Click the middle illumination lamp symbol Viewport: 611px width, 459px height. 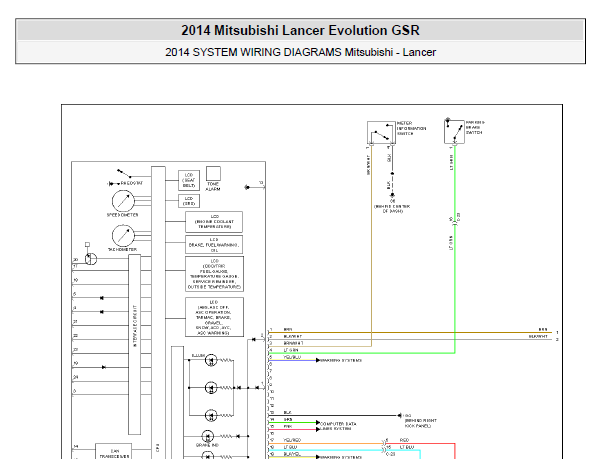tap(211, 388)
